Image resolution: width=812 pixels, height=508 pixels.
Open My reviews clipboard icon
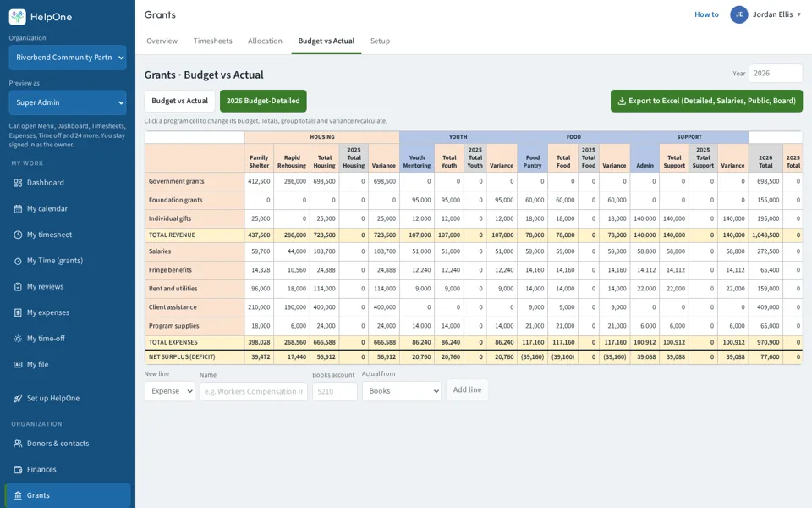[18, 287]
